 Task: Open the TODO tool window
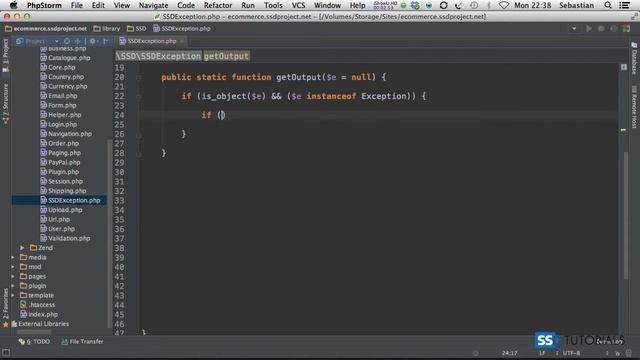click(34, 342)
